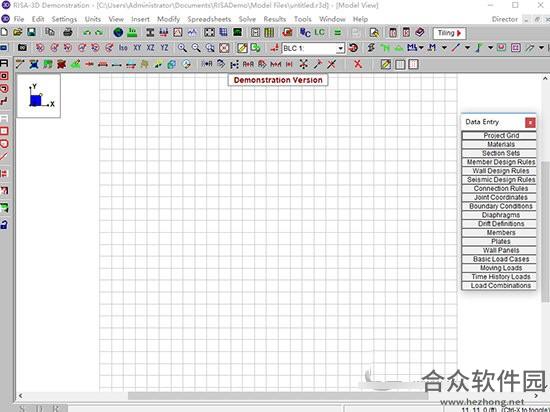Open the Tiling button menu
Image resolution: width=550 pixels, height=412 pixels.
(x=449, y=33)
